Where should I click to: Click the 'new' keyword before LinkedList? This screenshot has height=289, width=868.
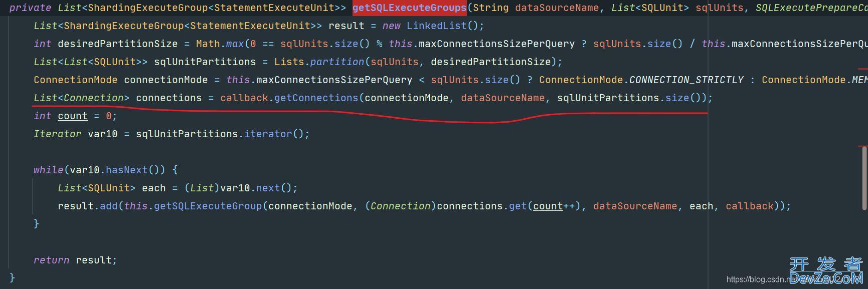(391, 26)
